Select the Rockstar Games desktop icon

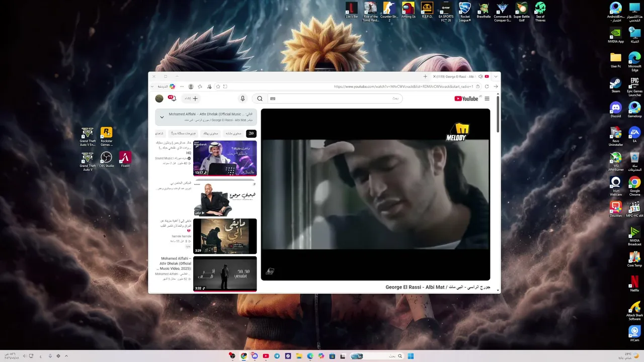click(x=106, y=137)
